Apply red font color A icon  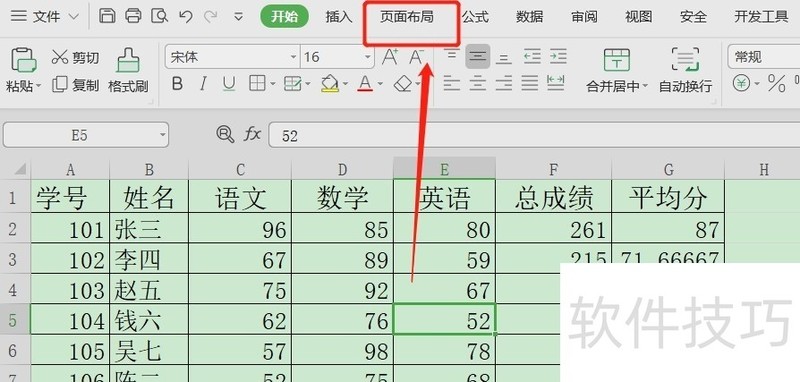[365, 84]
